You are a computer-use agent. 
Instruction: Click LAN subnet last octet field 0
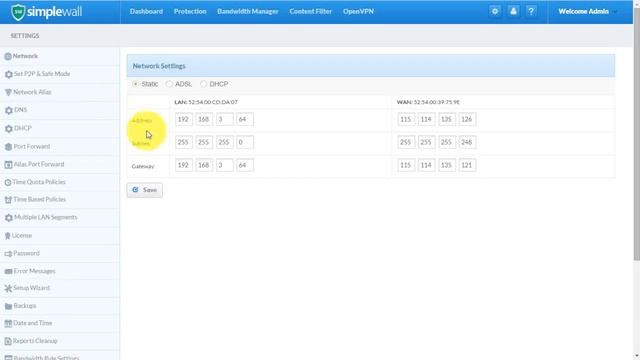[x=245, y=142]
